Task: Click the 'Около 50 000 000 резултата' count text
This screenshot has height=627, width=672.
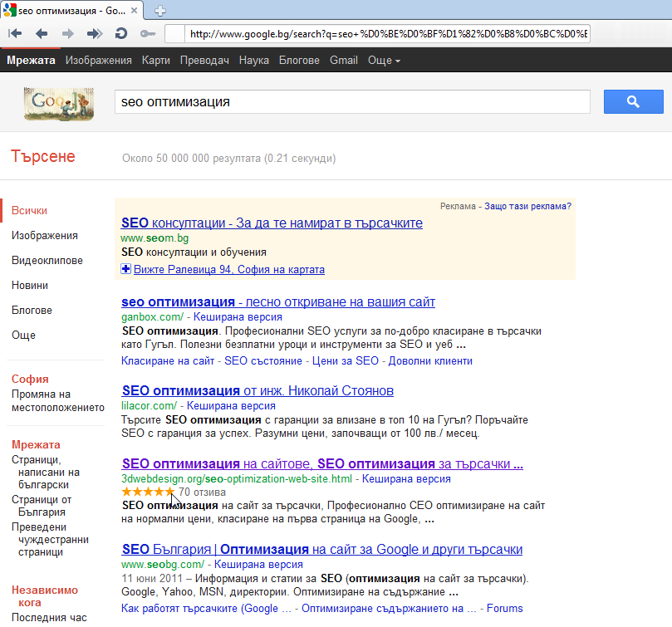Action: (x=229, y=158)
